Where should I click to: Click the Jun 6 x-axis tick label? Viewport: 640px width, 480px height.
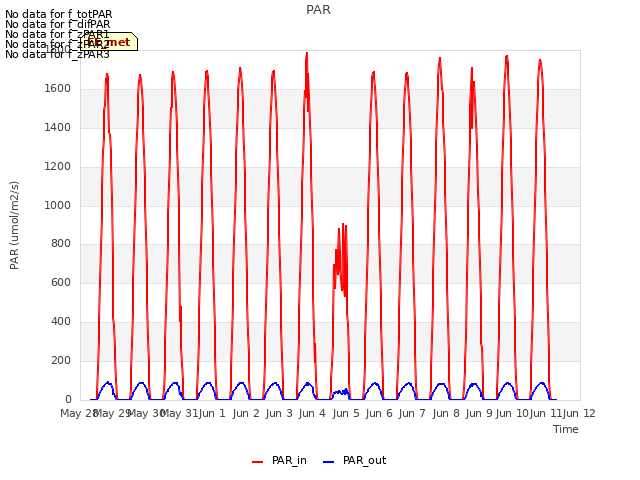pos(379,413)
